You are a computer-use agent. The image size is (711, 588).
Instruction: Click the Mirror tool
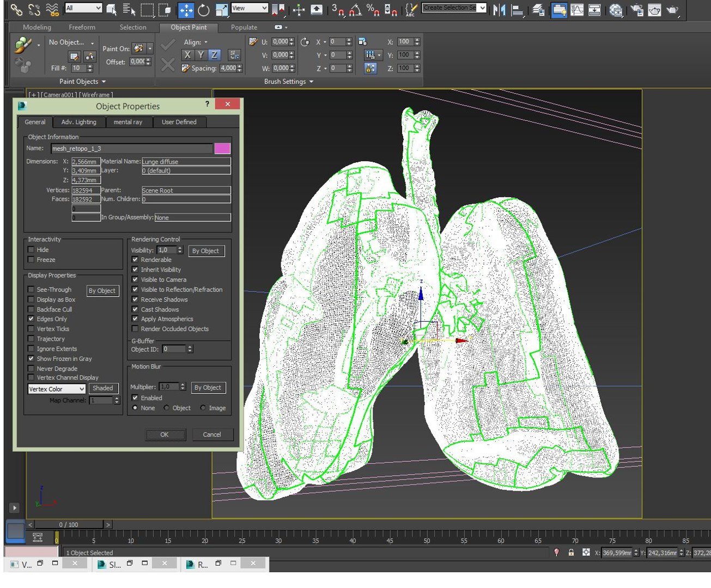pos(499,9)
